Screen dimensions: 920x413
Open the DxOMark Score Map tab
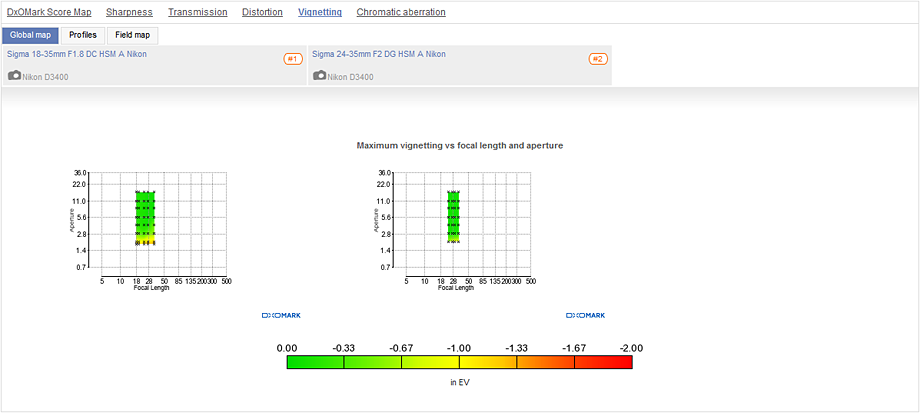(49, 12)
